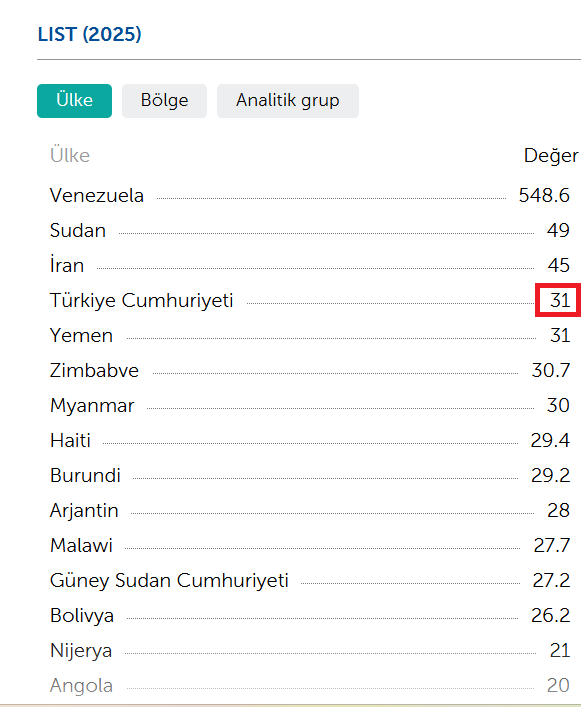
Task: Switch to the Bölge tab
Action: 164,101
